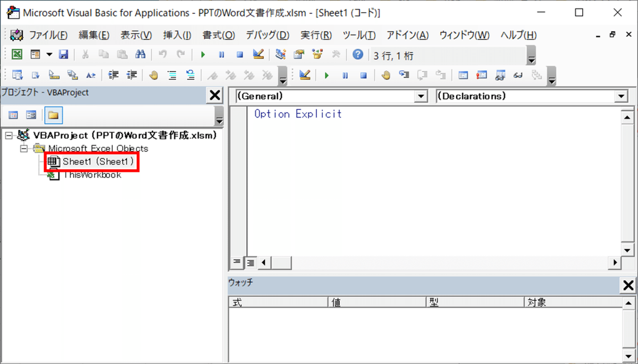The width and height of the screenshot is (638, 364).
Task: Open the Insert UserForm dropdown arrow
Action: tap(49, 55)
